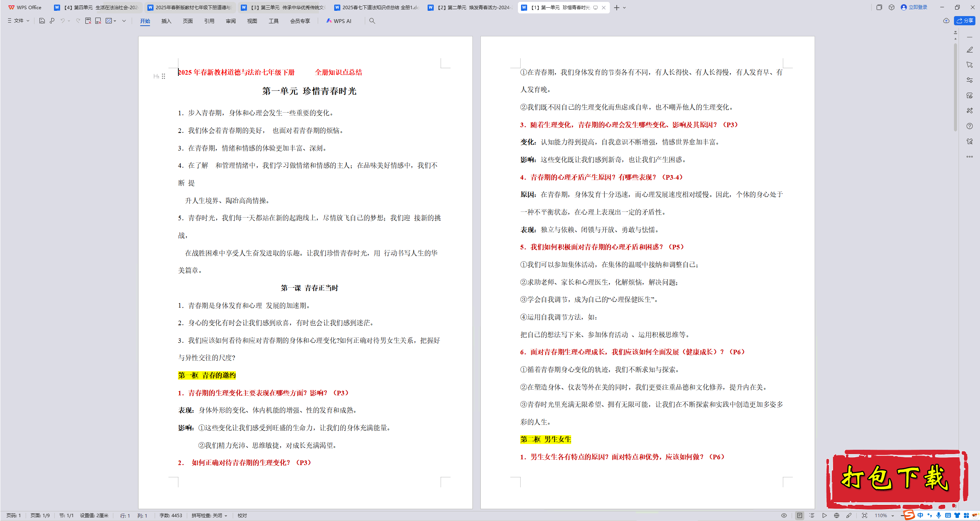Open the 会员专享 ribbon tab
The height and width of the screenshot is (521, 980).
(x=300, y=21)
